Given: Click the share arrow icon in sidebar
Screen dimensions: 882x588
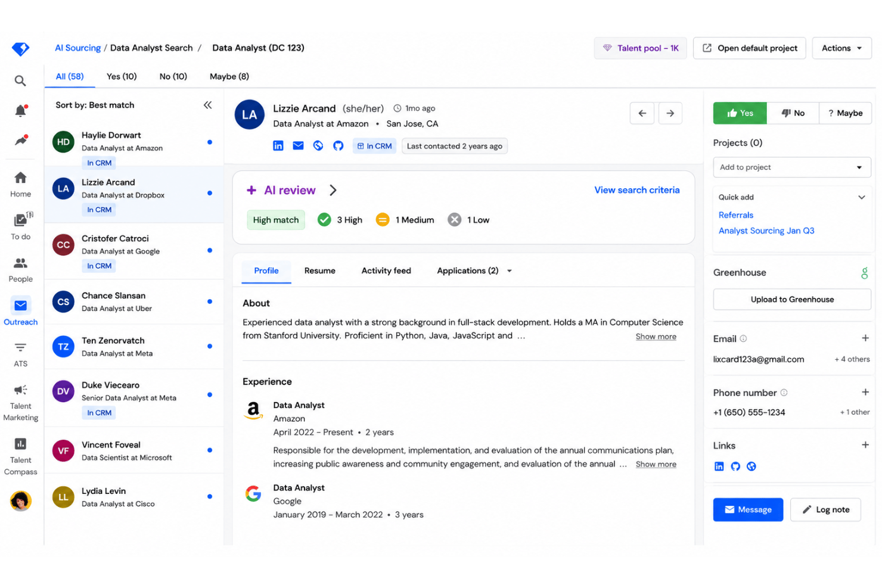Looking at the screenshot, I should tap(21, 141).
